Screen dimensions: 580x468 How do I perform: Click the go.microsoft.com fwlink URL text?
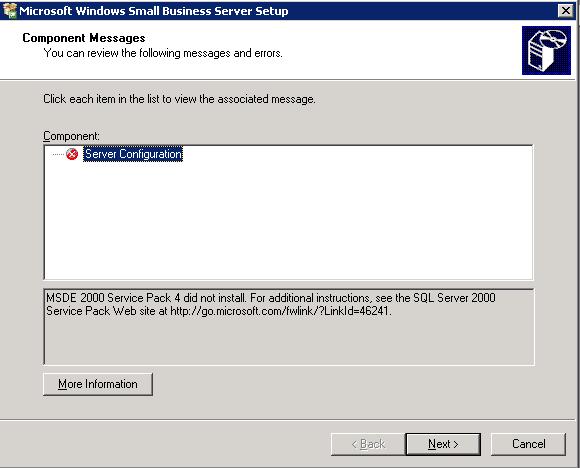[281, 311]
